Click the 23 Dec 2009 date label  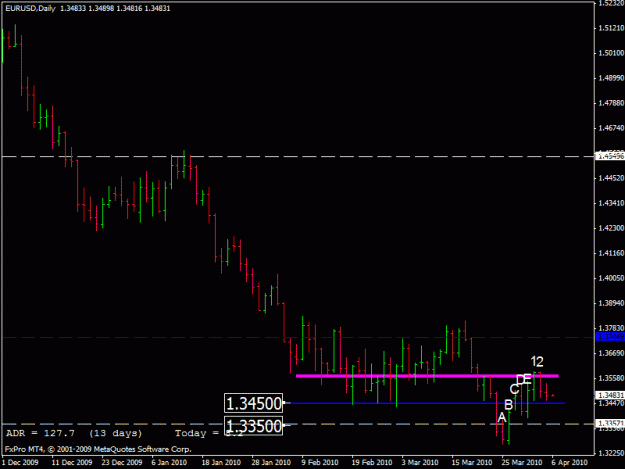click(122, 462)
